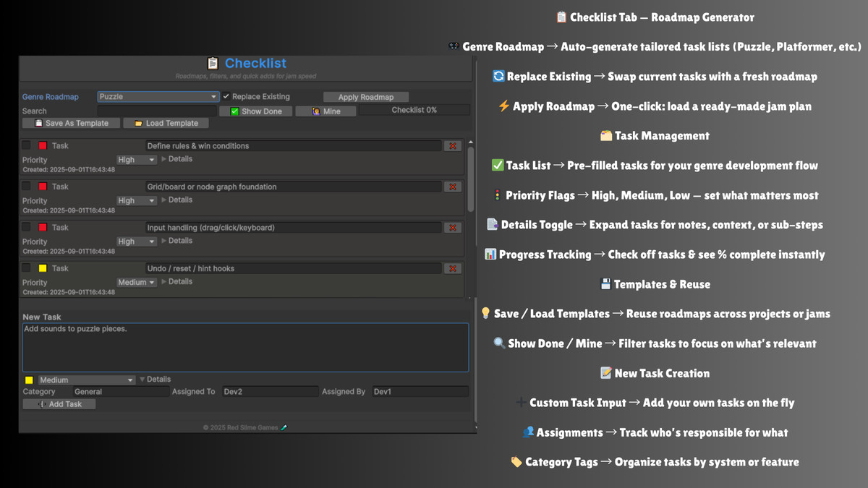Toggle the Replace Existing checkbox
The image size is (868, 488).
click(226, 96)
